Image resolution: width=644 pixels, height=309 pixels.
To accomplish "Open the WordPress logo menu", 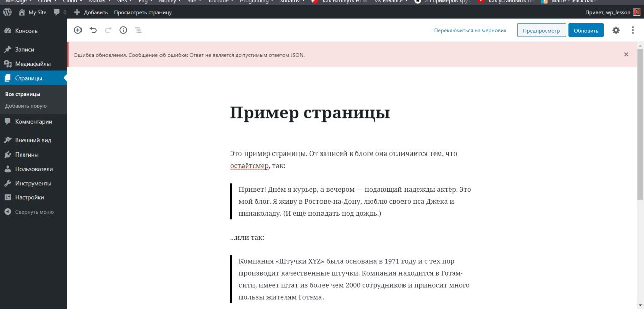I will 8,12.
